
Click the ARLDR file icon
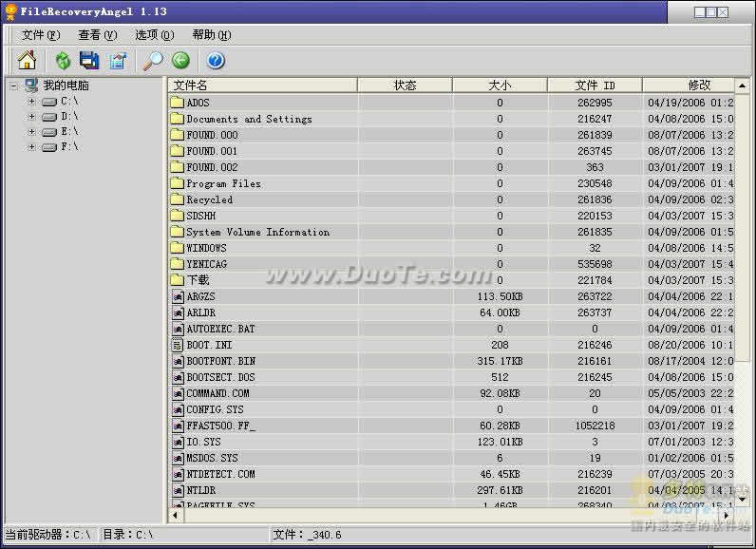178,312
